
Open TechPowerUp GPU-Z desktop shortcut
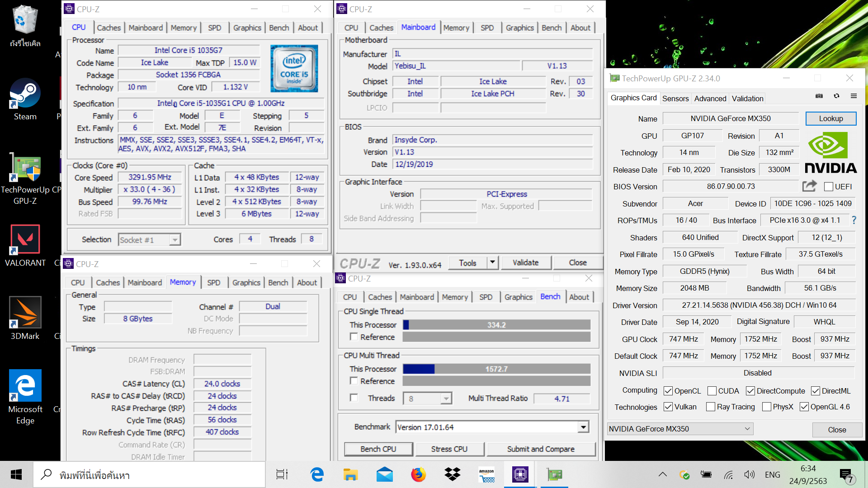point(25,179)
